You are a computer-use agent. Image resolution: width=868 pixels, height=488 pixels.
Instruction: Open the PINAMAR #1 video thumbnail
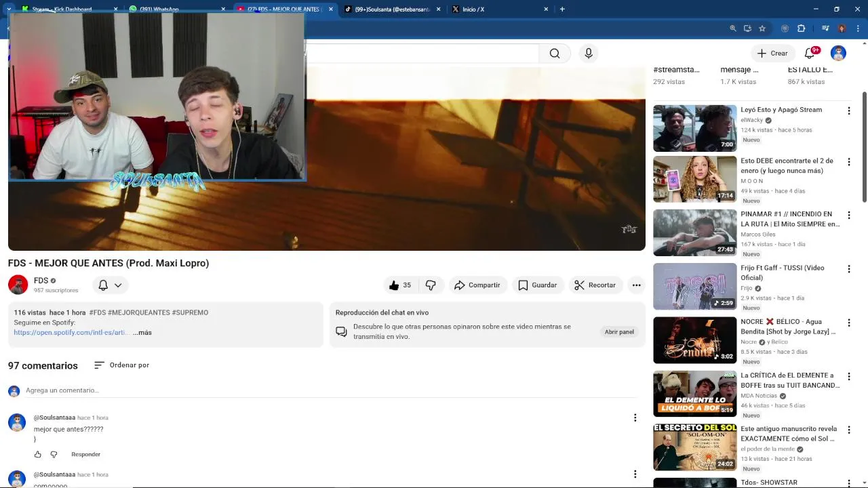pyautogui.click(x=694, y=232)
